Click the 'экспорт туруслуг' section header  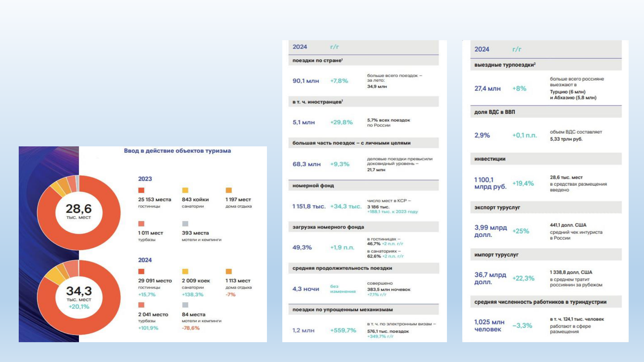click(x=497, y=208)
